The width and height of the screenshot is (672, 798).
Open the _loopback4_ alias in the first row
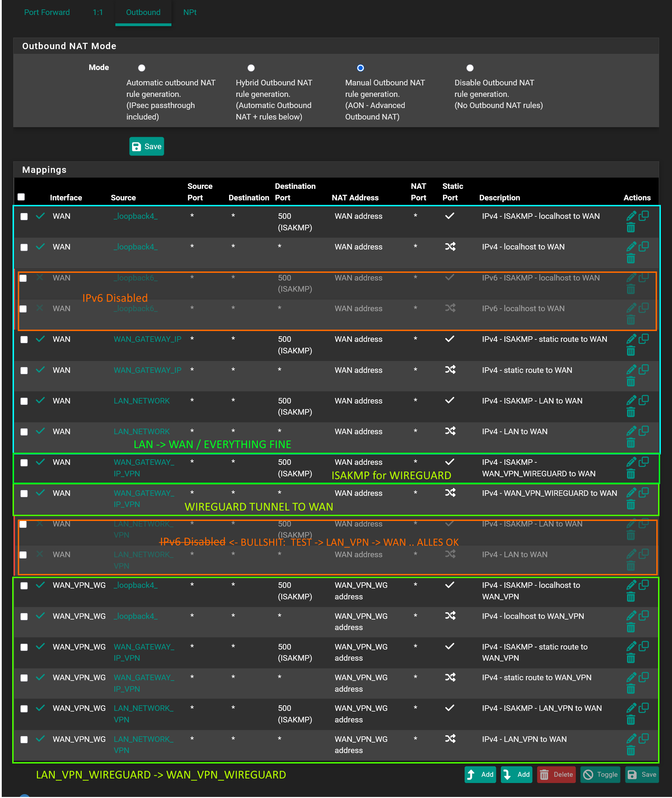[136, 216]
